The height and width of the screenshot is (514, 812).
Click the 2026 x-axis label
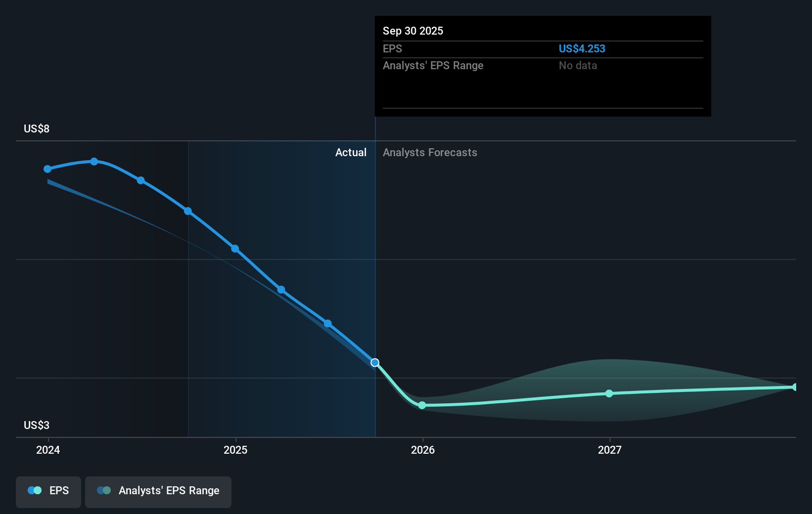[423, 450]
